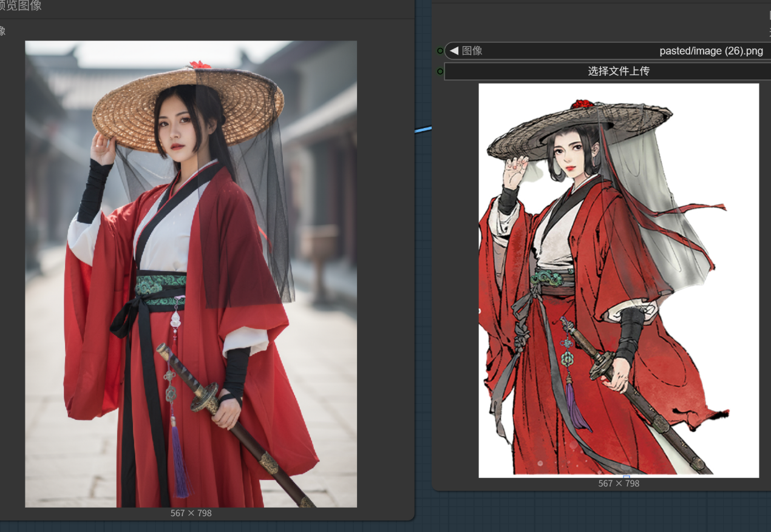Select the blue connection wire between the nodes
This screenshot has height=532, width=771.
tap(423, 129)
